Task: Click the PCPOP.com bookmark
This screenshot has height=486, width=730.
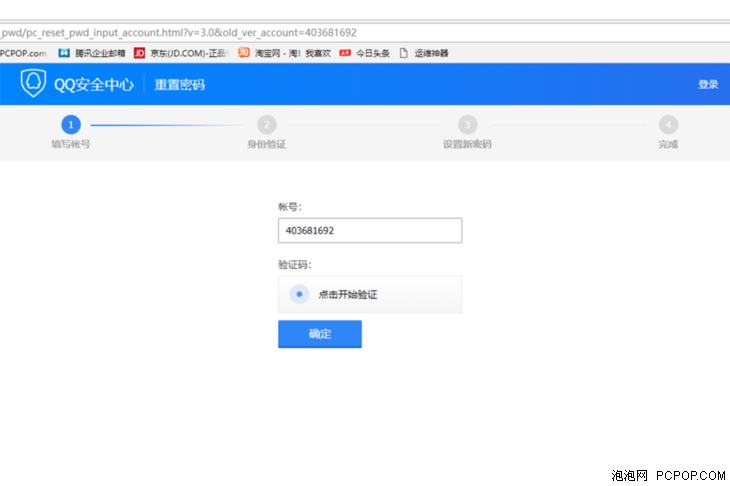Action: pyautogui.click(x=23, y=53)
